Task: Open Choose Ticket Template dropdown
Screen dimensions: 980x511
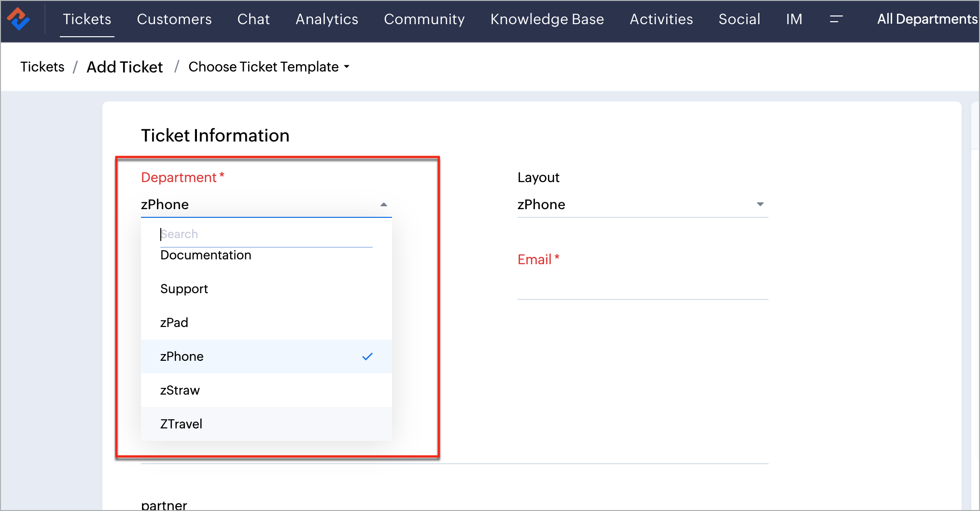Action: click(x=268, y=67)
